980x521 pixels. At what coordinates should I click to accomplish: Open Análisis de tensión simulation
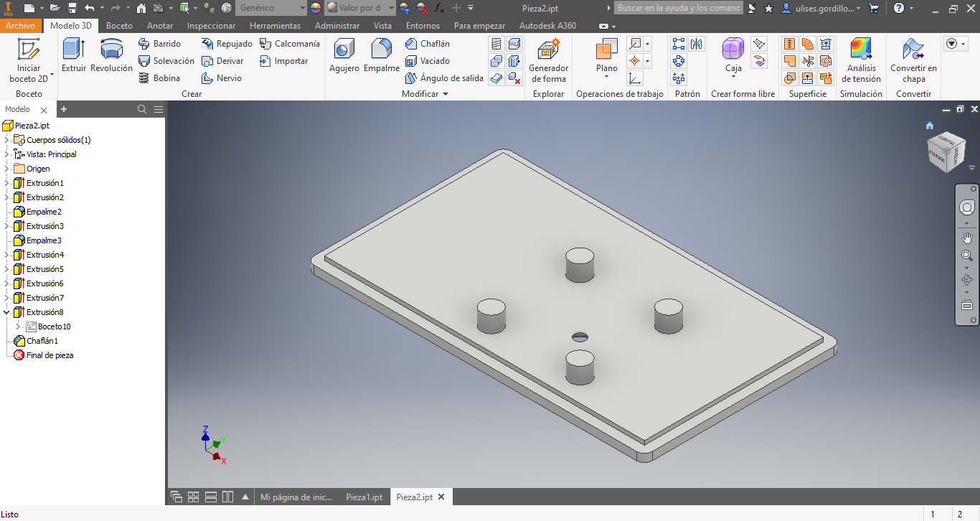[x=861, y=61]
